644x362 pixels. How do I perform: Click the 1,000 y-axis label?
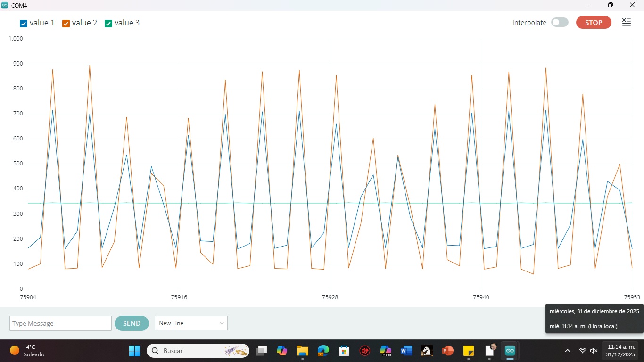pos(16,39)
